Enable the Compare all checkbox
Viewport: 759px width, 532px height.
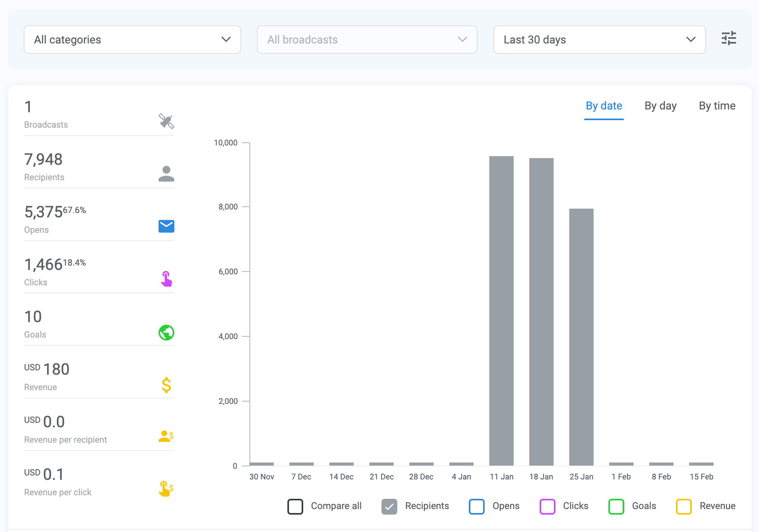[295, 506]
